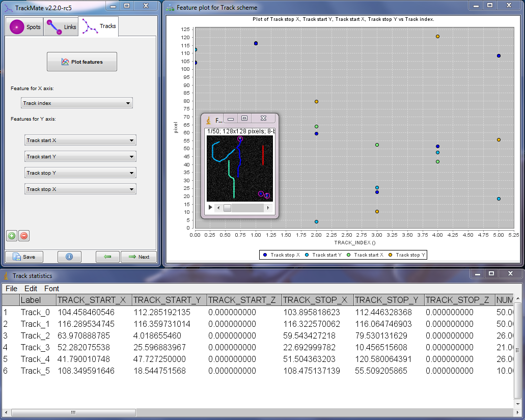Click the right arrow of the frame slider
This screenshot has width=525, height=420.
[x=268, y=208]
